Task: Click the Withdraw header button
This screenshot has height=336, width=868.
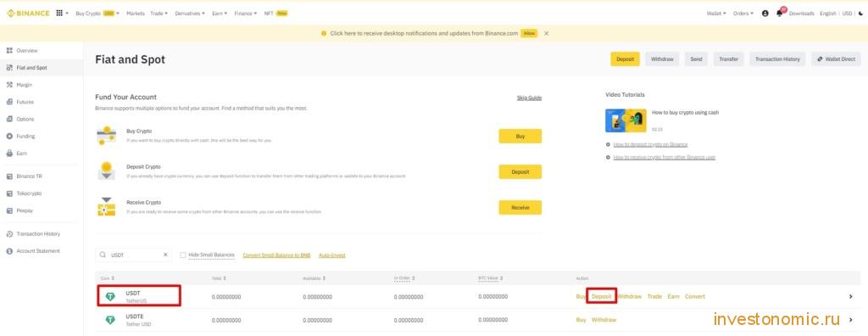Action: (662, 59)
